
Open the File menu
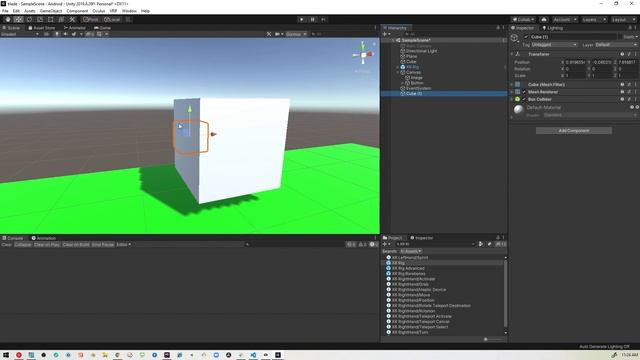click(5, 11)
